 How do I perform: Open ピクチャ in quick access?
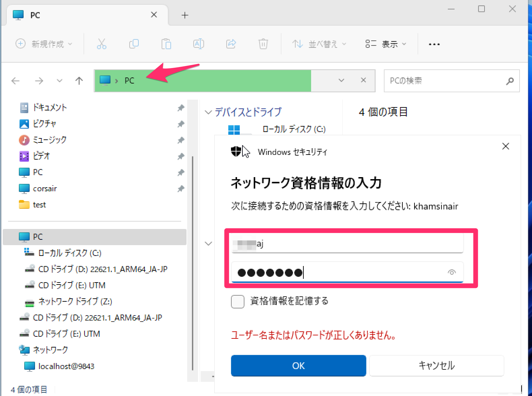point(44,124)
